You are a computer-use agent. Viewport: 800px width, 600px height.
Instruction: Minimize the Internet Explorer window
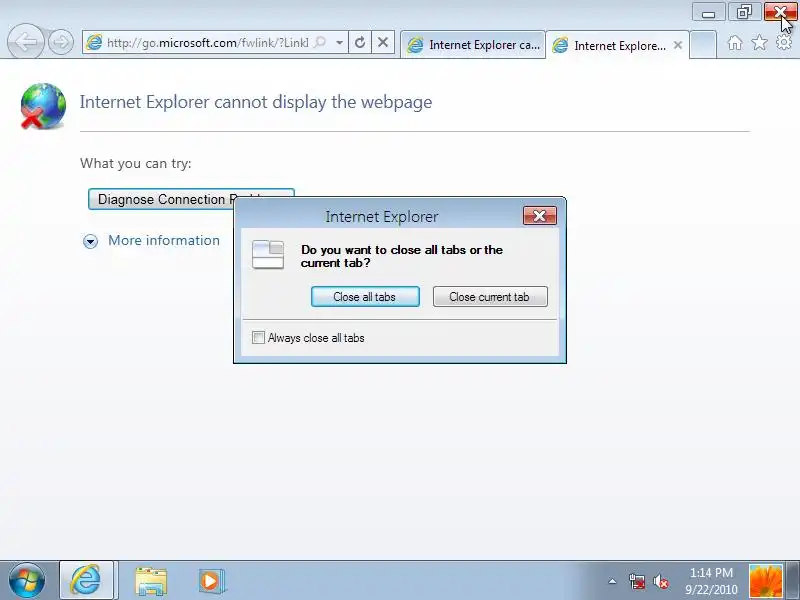pyautogui.click(x=709, y=12)
